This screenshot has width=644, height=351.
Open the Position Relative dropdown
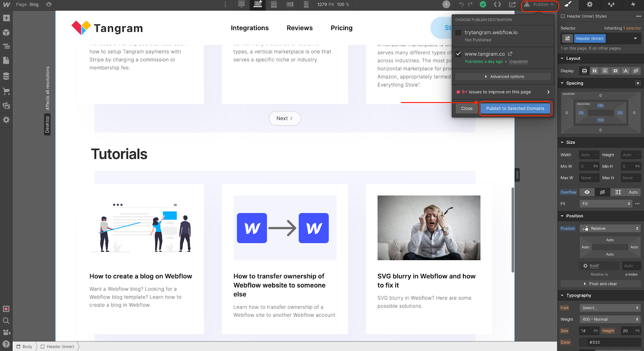coord(610,228)
